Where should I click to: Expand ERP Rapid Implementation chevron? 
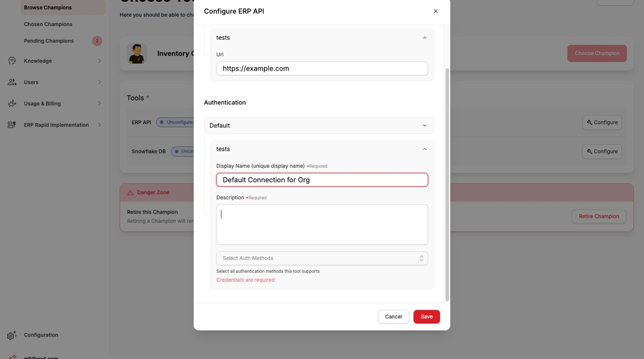point(99,125)
